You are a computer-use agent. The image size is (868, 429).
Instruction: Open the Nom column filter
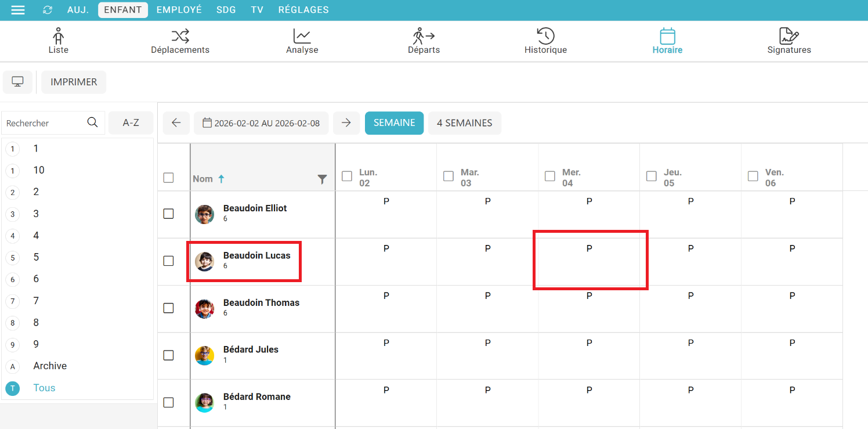pos(323,179)
